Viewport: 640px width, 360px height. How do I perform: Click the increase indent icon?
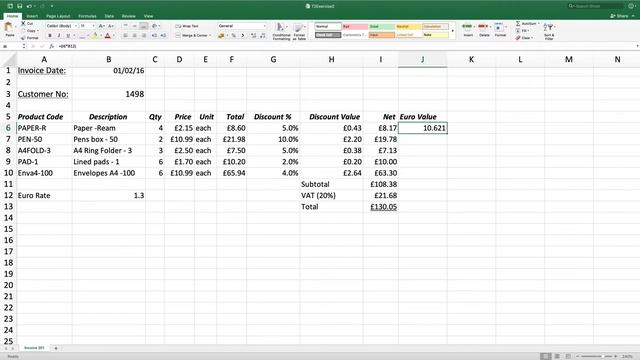[x=163, y=36]
